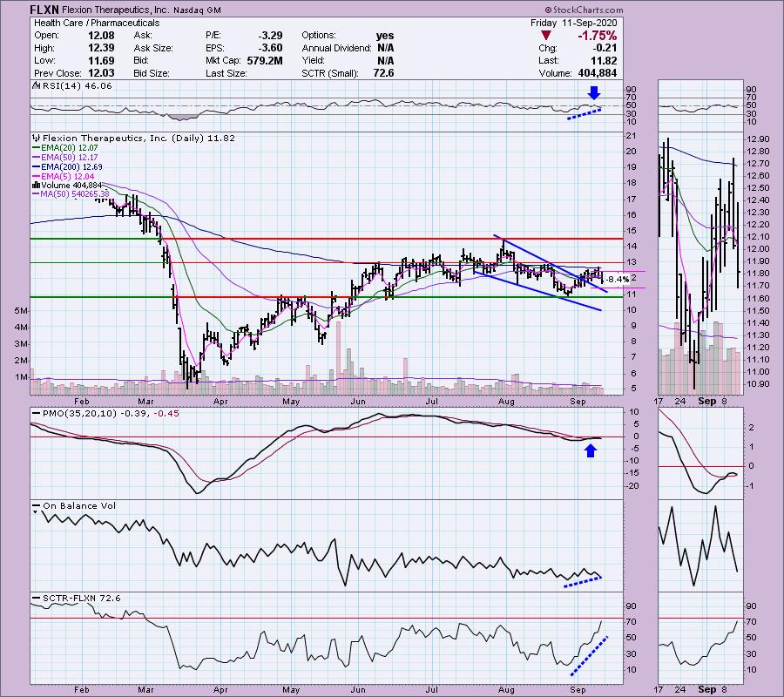The image size is (784, 697).
Task: Click the Friday 11-Sep-2020 date
Action: [x=573, y=23]
